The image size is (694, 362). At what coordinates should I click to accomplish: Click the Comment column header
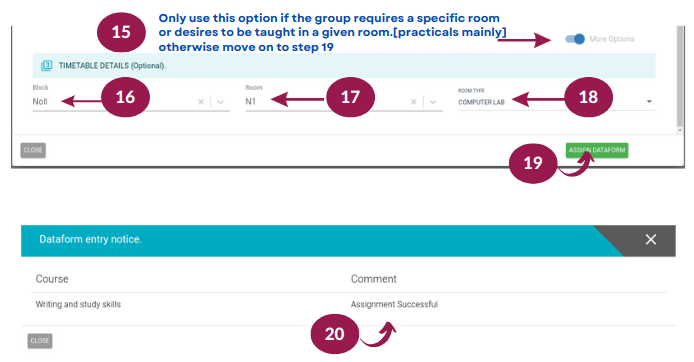click(x=374, y=279)
